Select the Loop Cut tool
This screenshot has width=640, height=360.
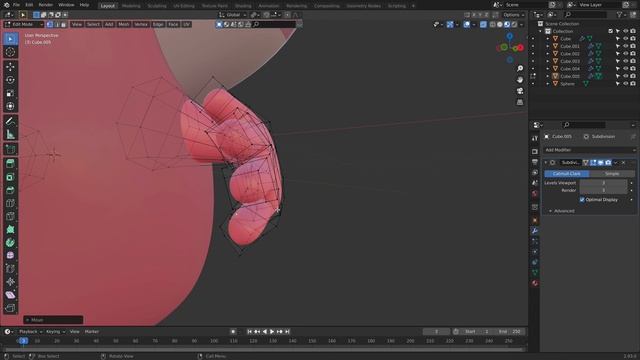pyautogui.click(x=10, y=203)
